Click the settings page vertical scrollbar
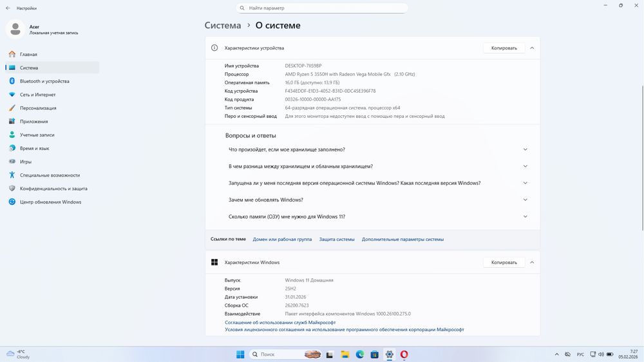 tap(642, 158)
